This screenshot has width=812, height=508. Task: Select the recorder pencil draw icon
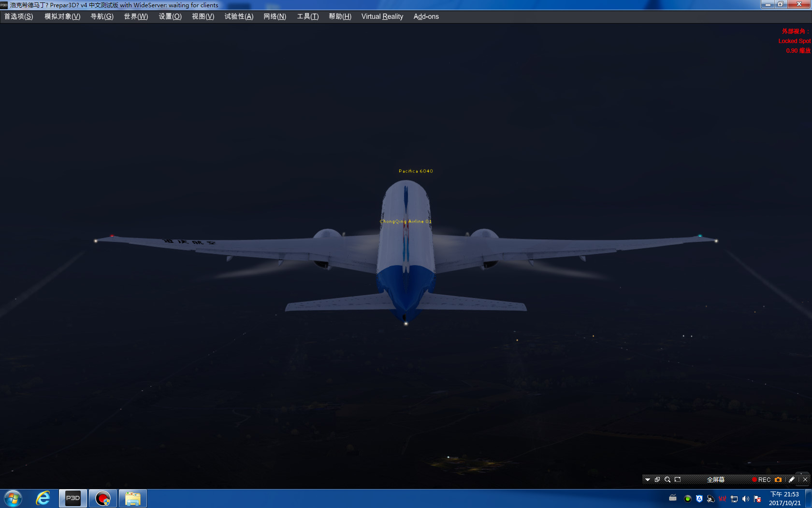[x=792, y=480]
